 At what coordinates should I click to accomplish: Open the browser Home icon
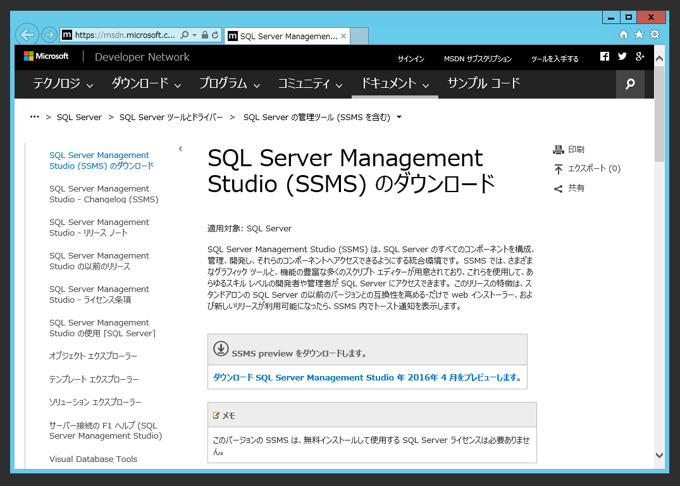(623, 34)
